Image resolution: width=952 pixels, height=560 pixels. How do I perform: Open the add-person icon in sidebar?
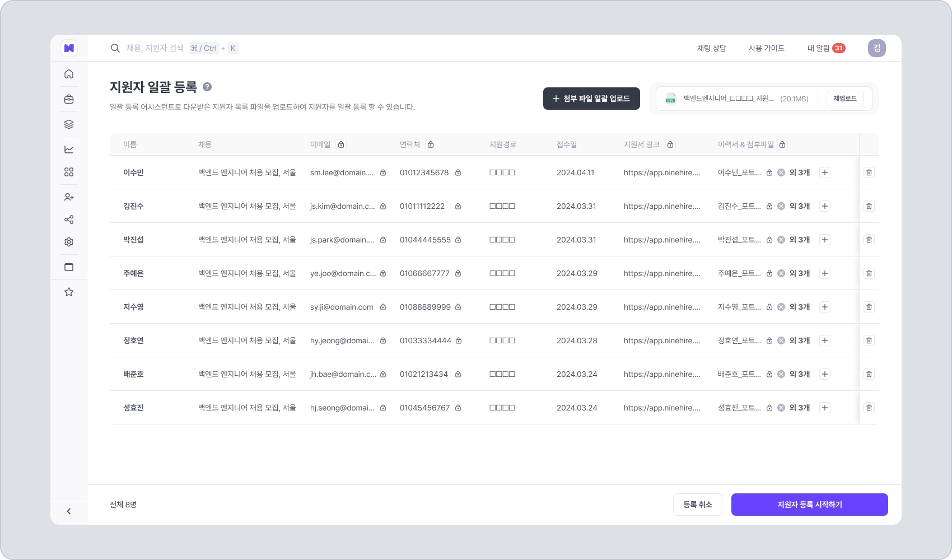click(69, 197)
